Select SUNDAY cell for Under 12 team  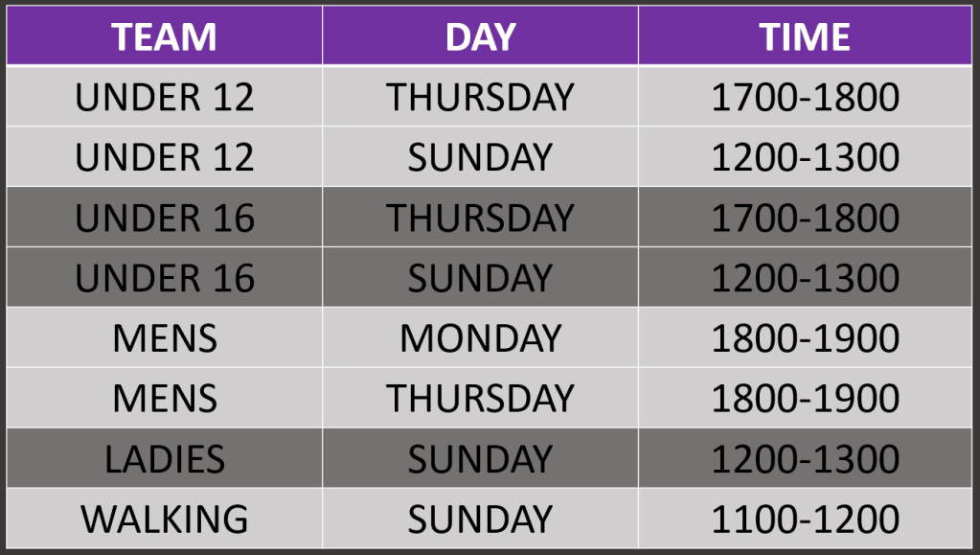tap(480, 157)
